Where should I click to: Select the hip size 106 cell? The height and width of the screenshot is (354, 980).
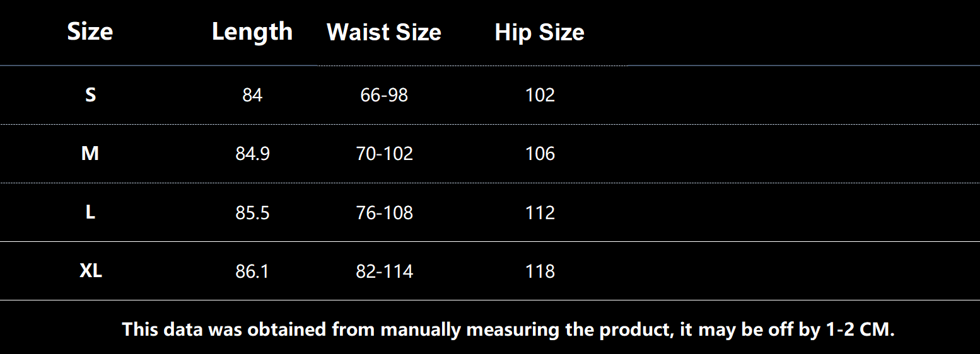540,154
